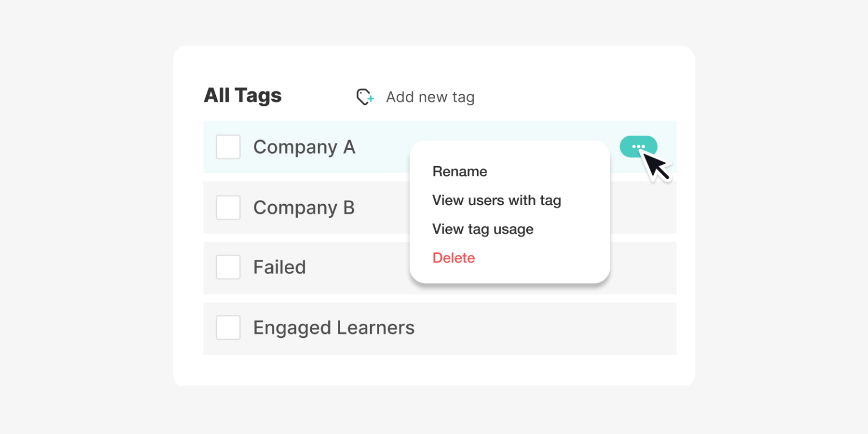Click the tag-with-plus icon for adding tags

(x=364, y=96)
